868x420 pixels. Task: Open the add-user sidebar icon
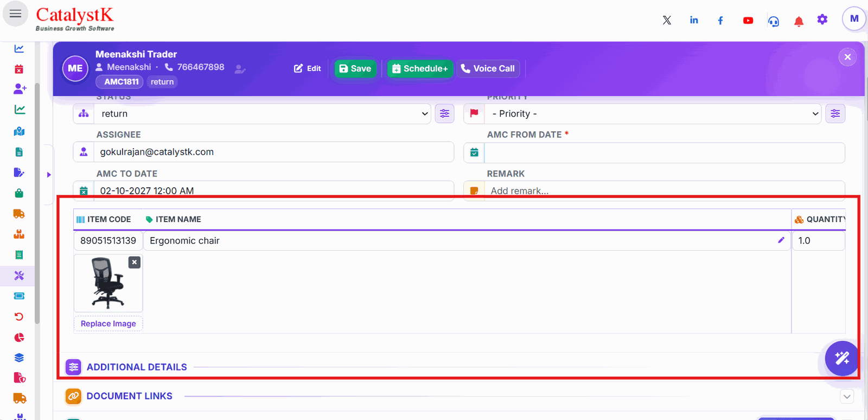tap(20, 88)
